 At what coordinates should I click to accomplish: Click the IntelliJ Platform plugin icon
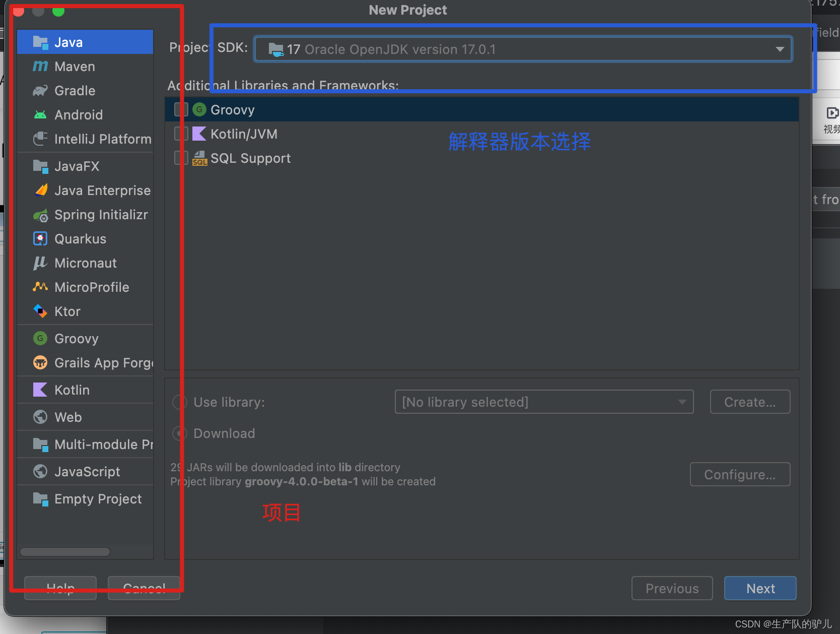click(x=40, y=139)
